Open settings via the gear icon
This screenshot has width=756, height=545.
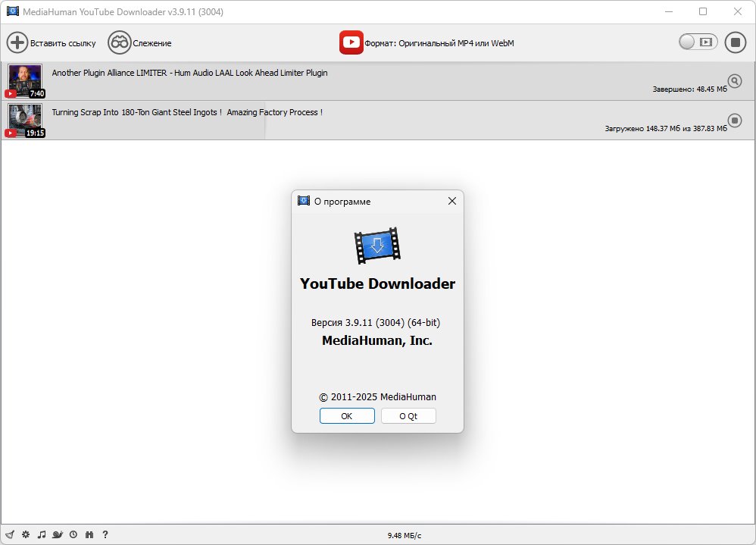click(25, 534)
